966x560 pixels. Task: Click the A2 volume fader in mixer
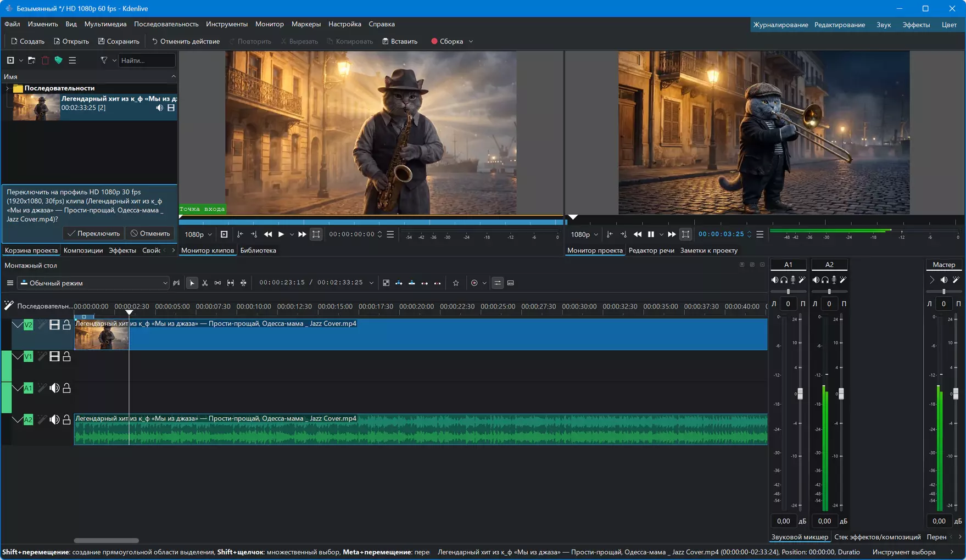coord(841,394)
